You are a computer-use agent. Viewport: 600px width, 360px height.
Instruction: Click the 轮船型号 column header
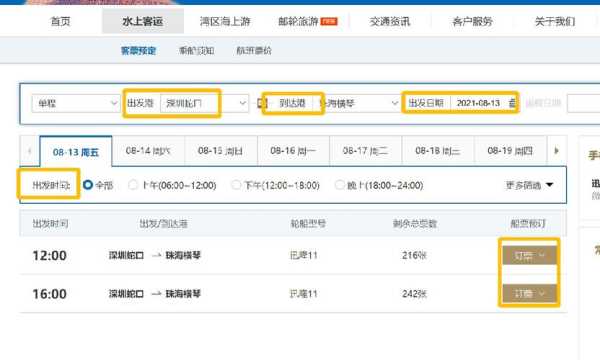pyautogui.click(x=308, y=223)
